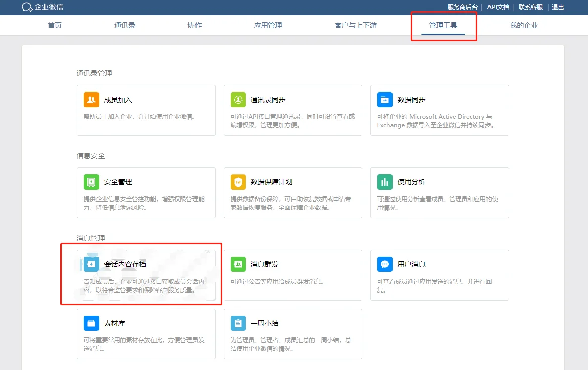The width and height of the screenshot is (588, 370).
Task: Click description starting 告知成员后
Action: click(144, 285)
